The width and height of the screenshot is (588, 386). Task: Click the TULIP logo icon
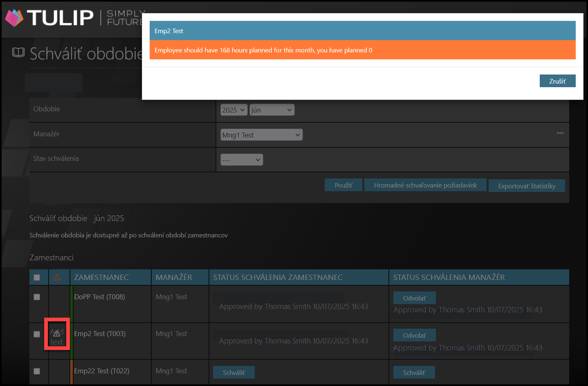click(x=14, y=18)
